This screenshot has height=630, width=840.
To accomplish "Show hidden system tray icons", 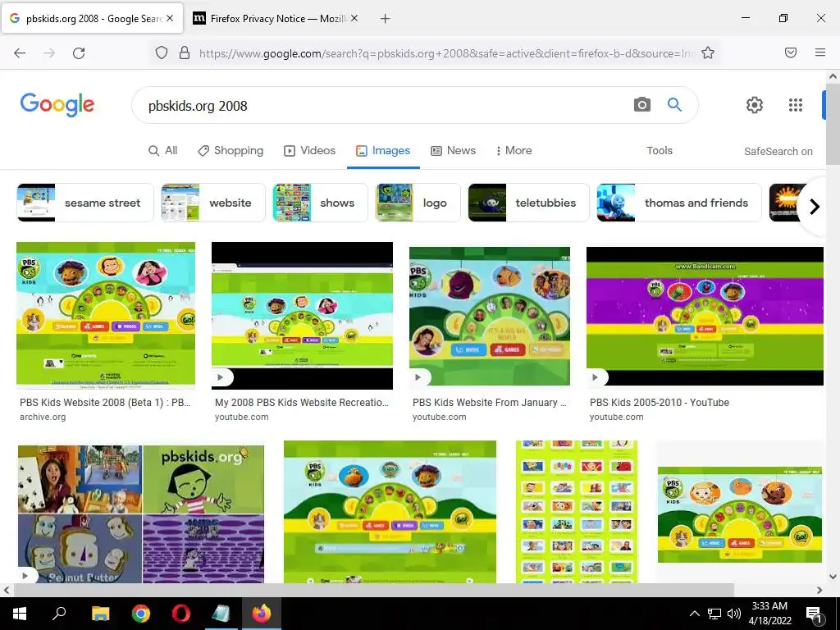I will click(694, 614).
